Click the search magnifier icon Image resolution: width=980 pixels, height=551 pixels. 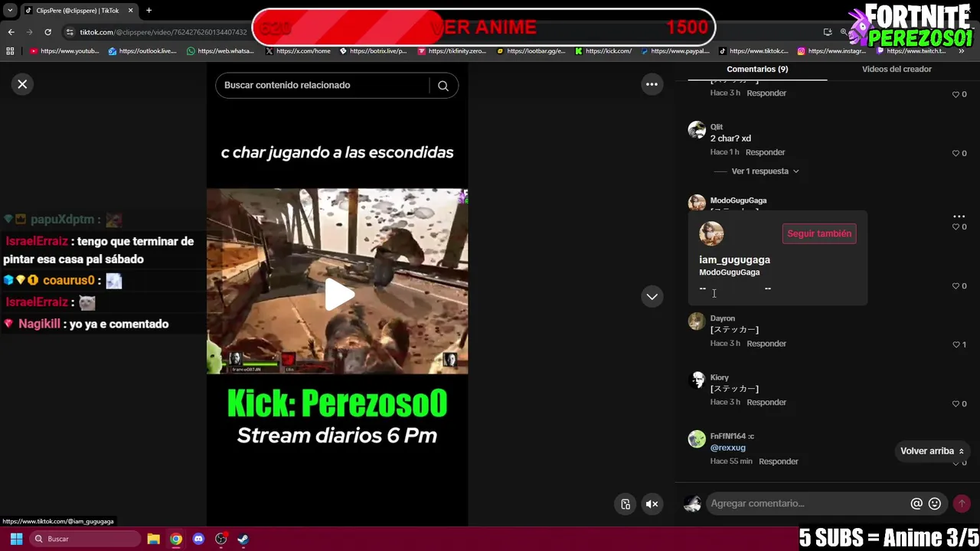point(443,86)
